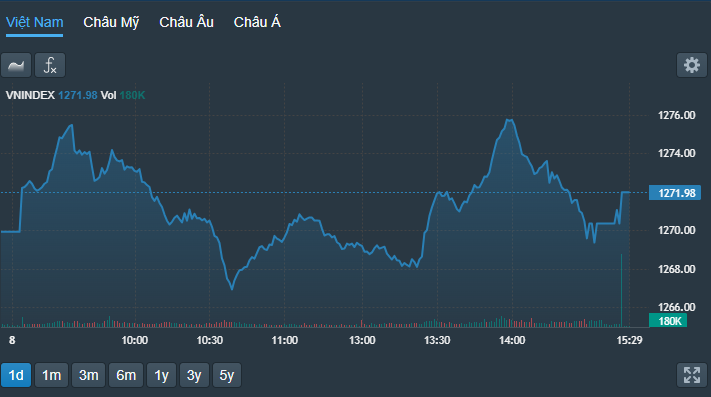Click the 180K volume label on axis
This screenshot has height=397, width=711.
click(x=668, y=321)
